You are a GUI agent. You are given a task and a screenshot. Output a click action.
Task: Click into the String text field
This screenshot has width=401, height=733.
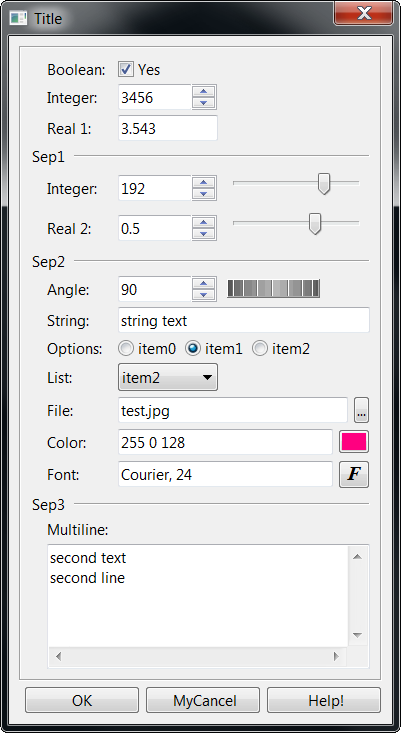point(243,320)
